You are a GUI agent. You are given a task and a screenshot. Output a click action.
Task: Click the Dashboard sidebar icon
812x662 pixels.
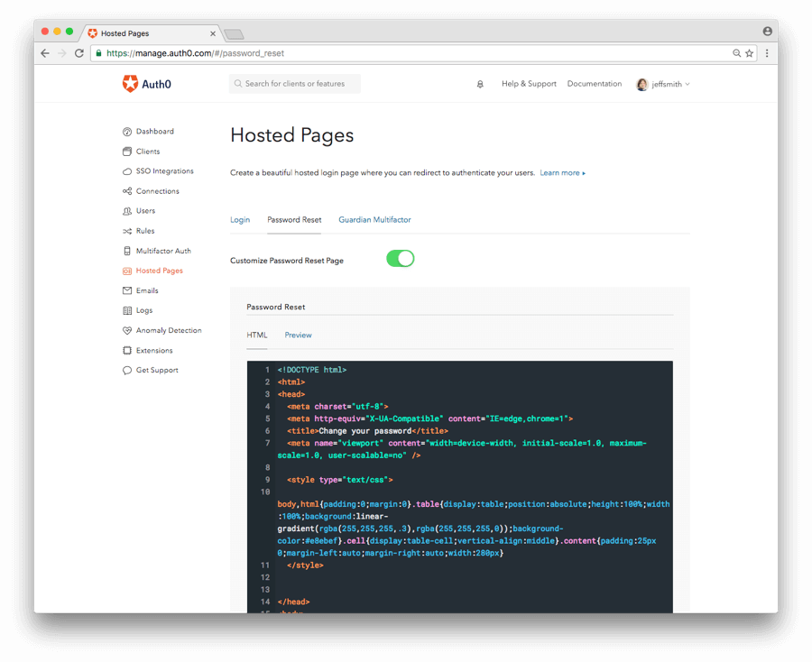tap(127, 132)
